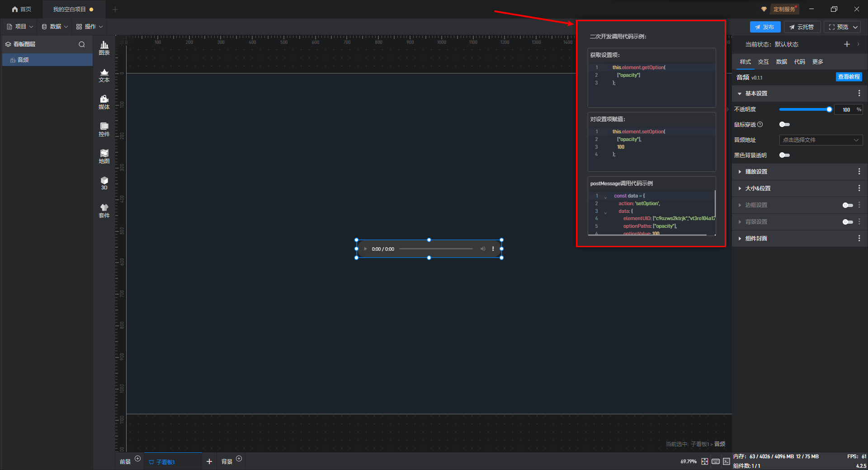Toggle the 鼠标穿透 switch

(x=784, y=124)
